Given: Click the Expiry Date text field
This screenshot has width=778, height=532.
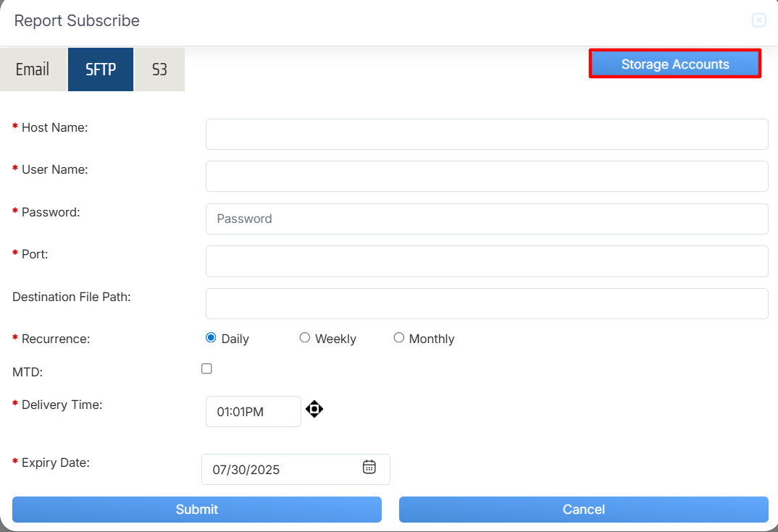Looking at the screenshot, I should pos(279,470).
